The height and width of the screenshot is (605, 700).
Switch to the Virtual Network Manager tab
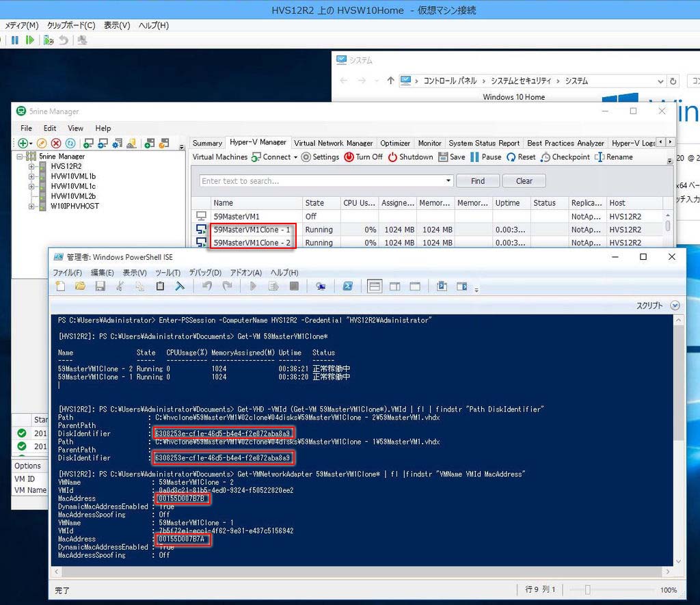tap(333, 143)
